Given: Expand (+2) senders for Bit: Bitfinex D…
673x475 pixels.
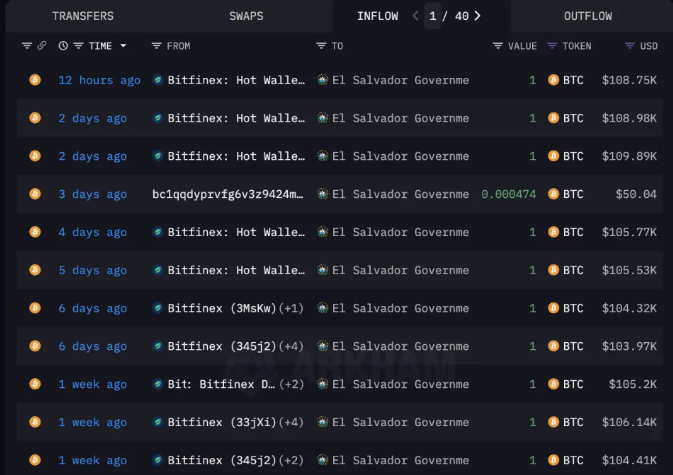Looking at the screenshot, I should (x=291, y=384).
